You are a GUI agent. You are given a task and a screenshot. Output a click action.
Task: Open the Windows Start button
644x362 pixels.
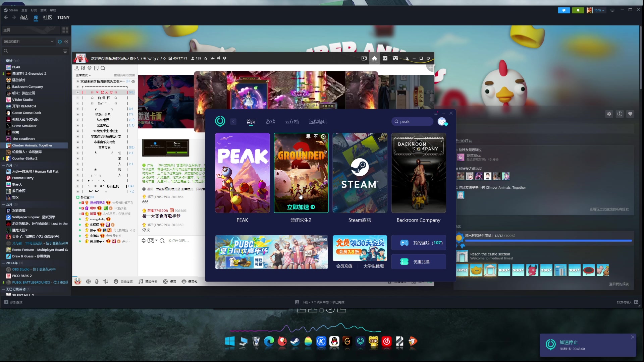pos(230,341)
